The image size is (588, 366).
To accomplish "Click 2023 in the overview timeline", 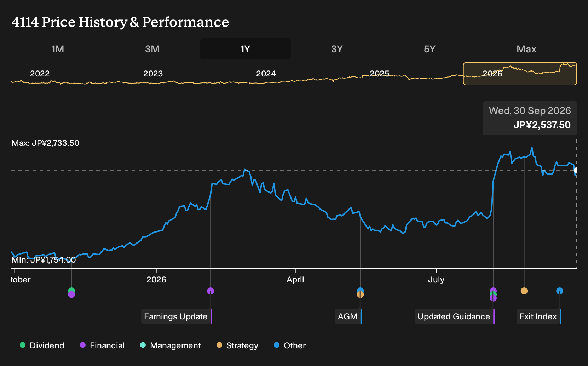I will 153,74.
